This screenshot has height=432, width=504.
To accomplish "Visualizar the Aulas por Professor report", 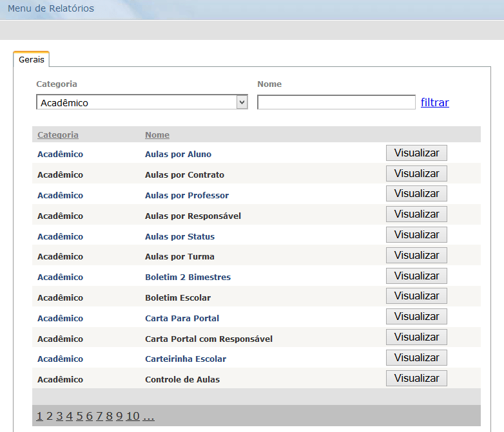I will click(x=416, y=194).
